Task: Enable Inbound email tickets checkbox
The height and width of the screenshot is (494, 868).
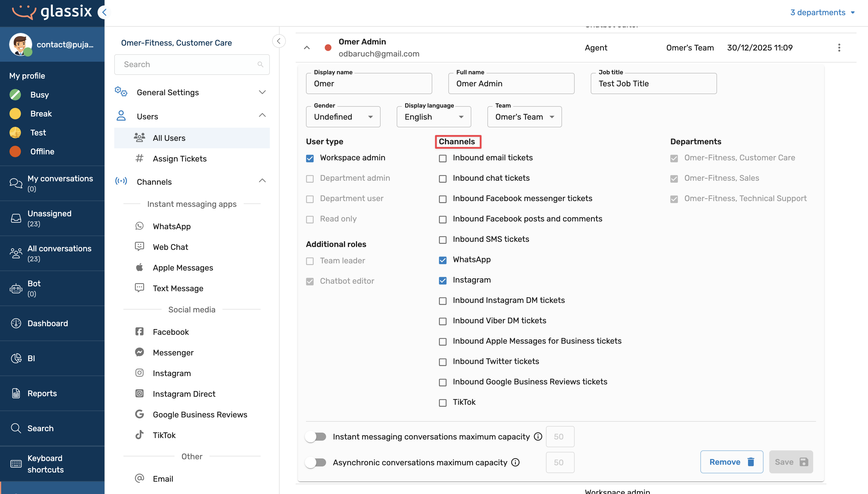Action: click(x=442, y=158)
